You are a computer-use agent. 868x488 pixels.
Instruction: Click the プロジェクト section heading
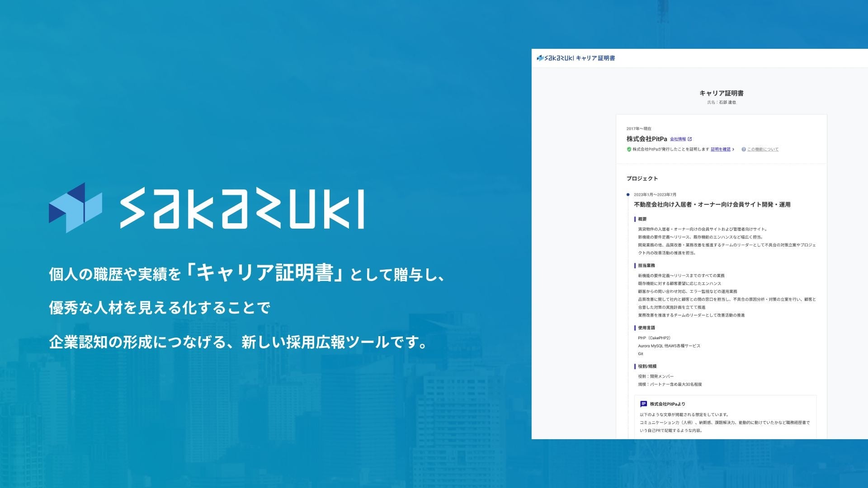coord(642,178)
